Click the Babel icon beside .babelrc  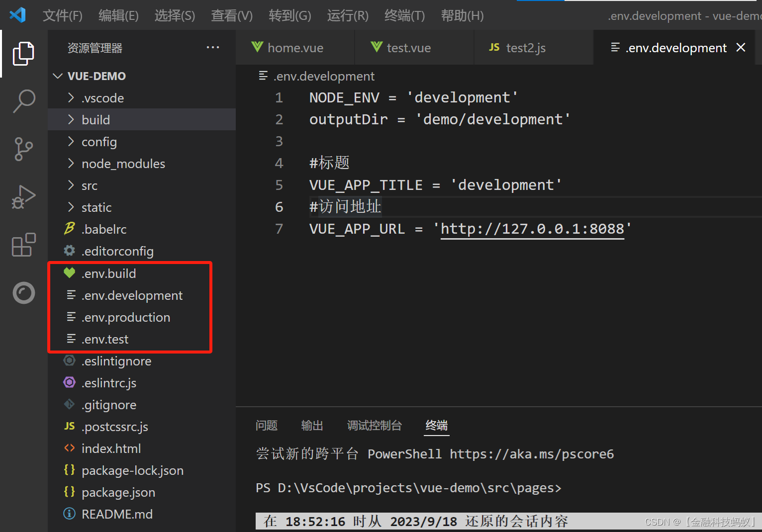[70, 229]
